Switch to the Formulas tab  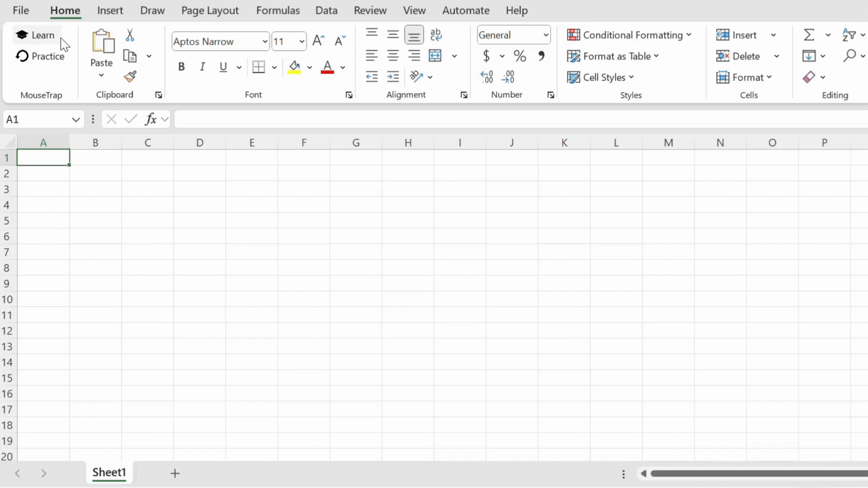(278, 10)
